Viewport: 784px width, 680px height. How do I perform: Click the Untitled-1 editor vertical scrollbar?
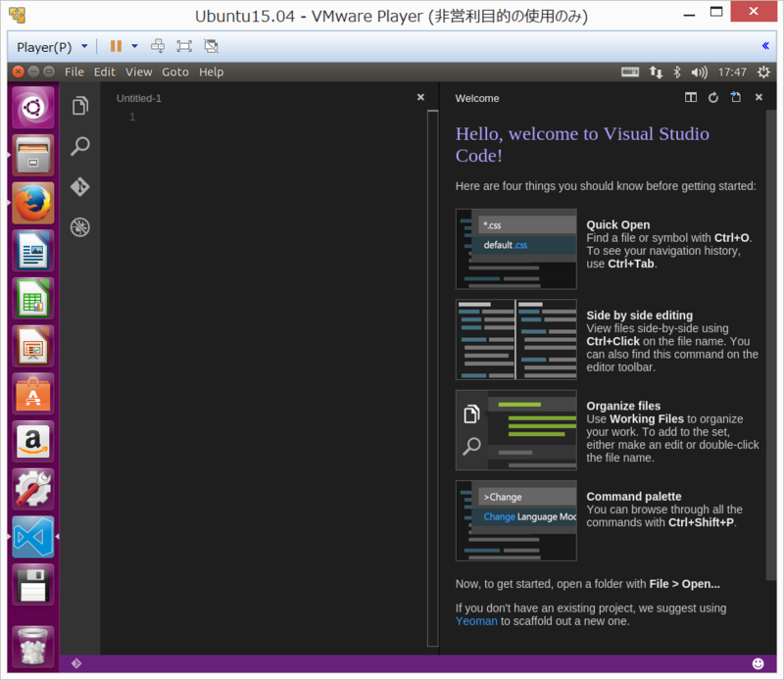(432, 378)
